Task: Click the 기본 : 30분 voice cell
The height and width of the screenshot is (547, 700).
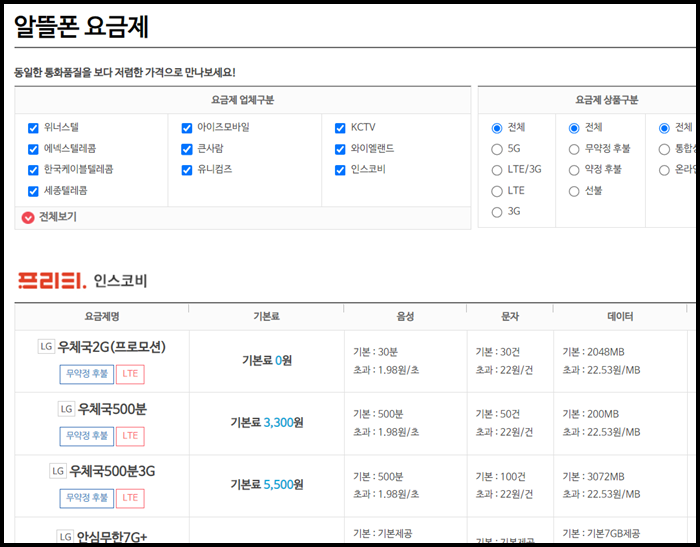Action: tap(375, 352)
